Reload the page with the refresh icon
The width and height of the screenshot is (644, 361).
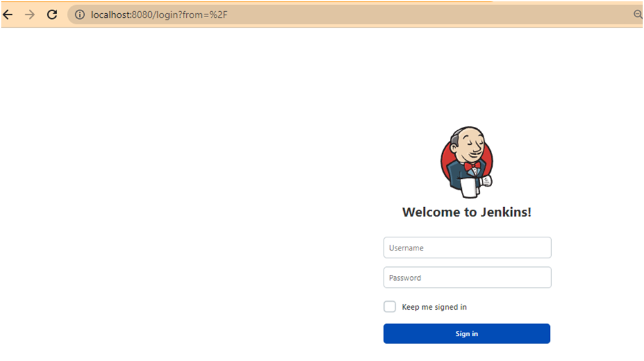coord(52,14)
